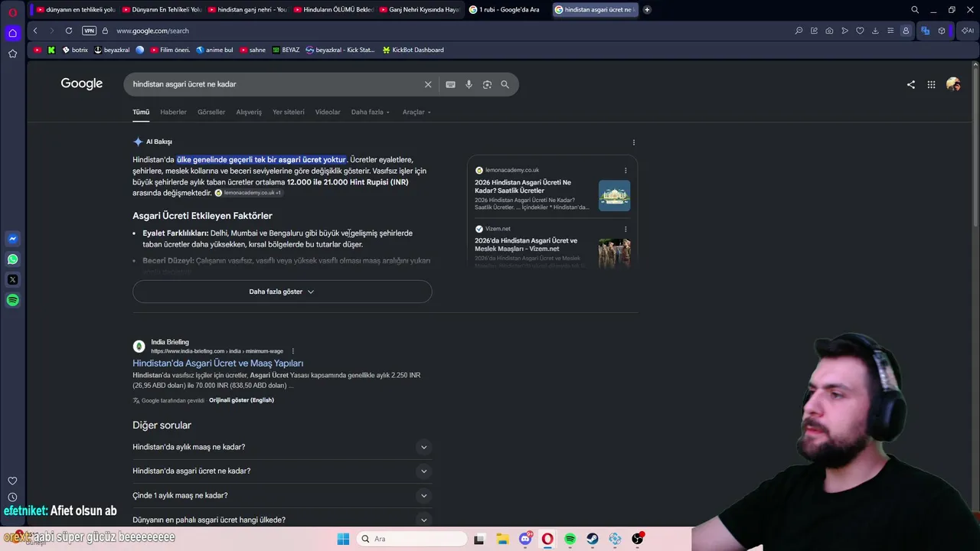Open the sidebar bookmarks star icon
The width and height of the screenshot is (980, 551).
[x=12, y=54]
